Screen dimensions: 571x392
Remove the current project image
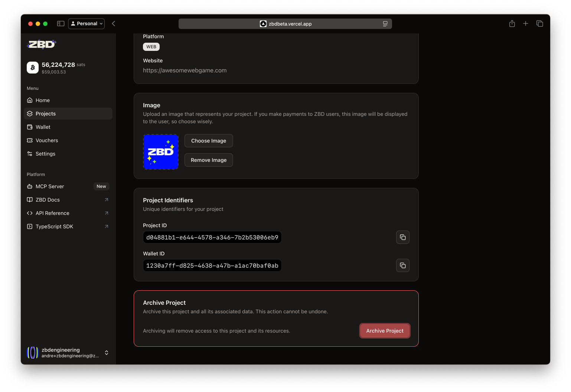208,160
